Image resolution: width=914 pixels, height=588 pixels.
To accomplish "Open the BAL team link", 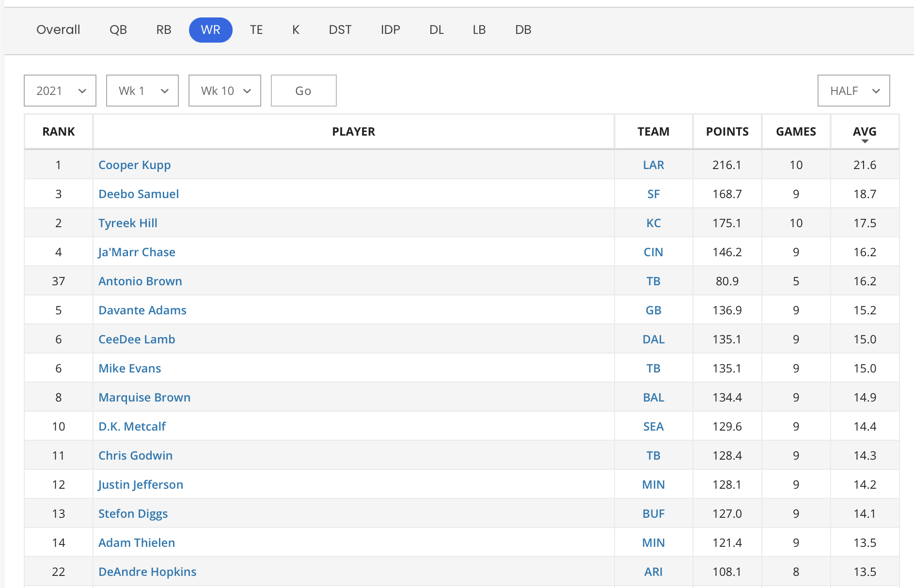I will pos(654,398).
